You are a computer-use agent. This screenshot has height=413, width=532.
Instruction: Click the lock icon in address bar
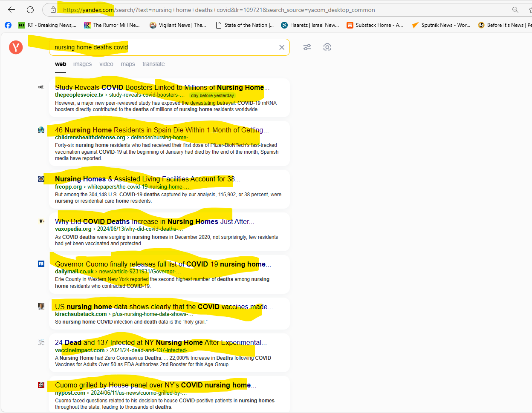(53, 10)
